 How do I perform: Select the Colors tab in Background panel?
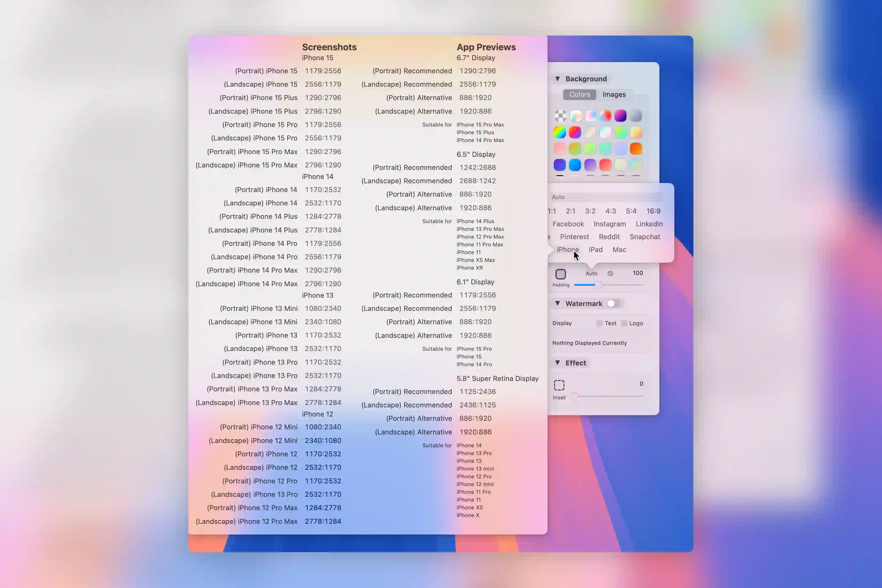pos(579,94)
